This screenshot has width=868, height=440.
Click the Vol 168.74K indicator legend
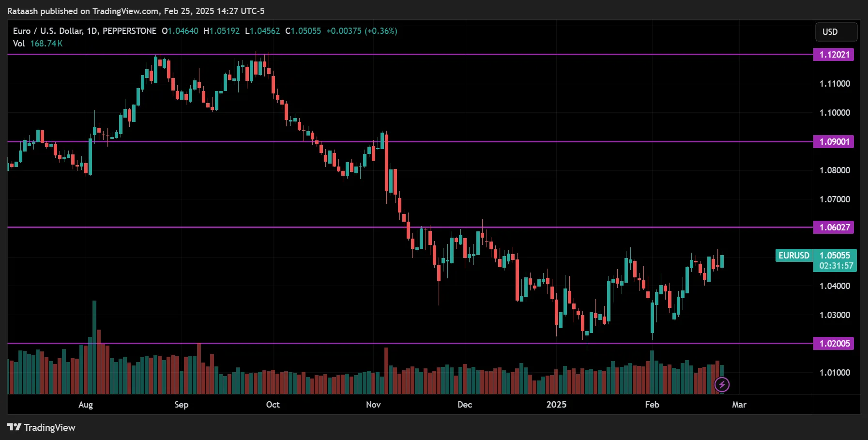(38, 44)
